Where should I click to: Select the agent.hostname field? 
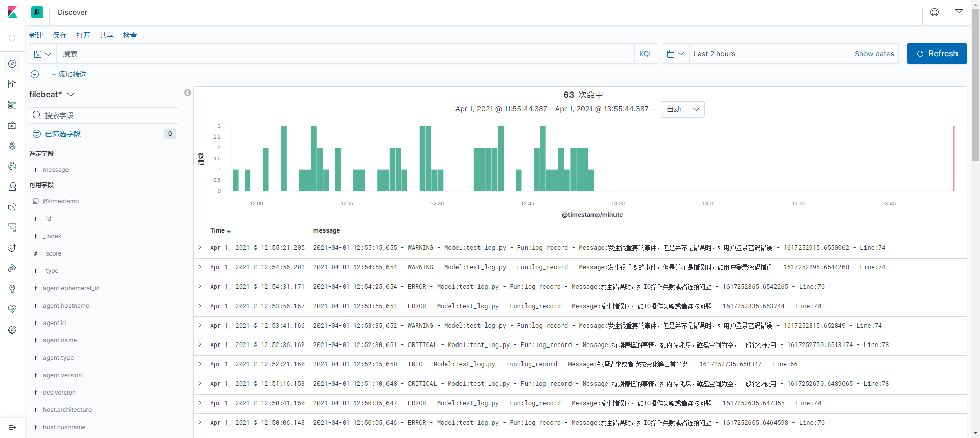pyautogui.click(x=66, y=306)
